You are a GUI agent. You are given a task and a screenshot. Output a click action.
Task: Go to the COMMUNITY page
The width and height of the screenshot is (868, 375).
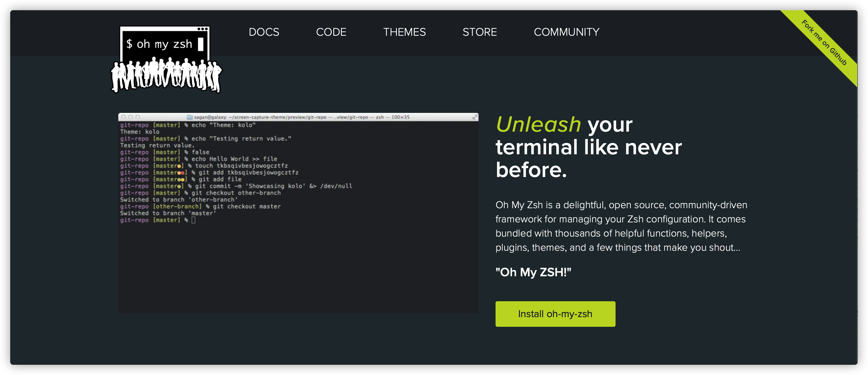[566, 32]
